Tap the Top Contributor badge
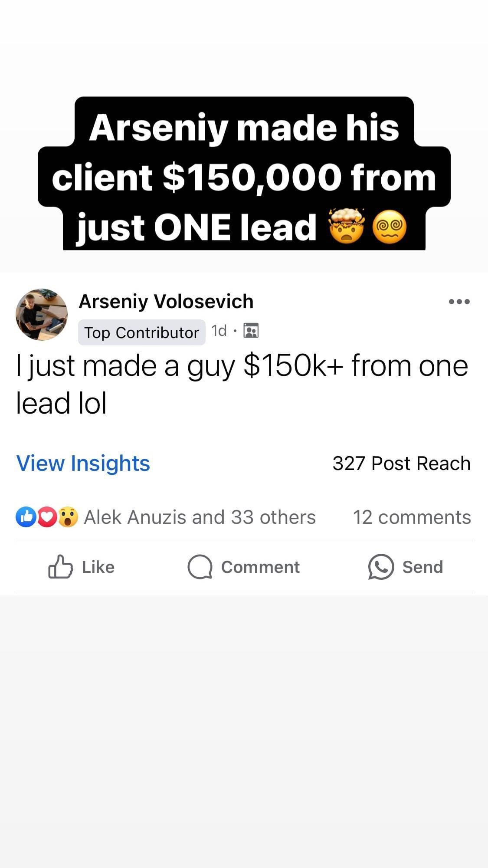The image size is (488, 868). point(141,332)
